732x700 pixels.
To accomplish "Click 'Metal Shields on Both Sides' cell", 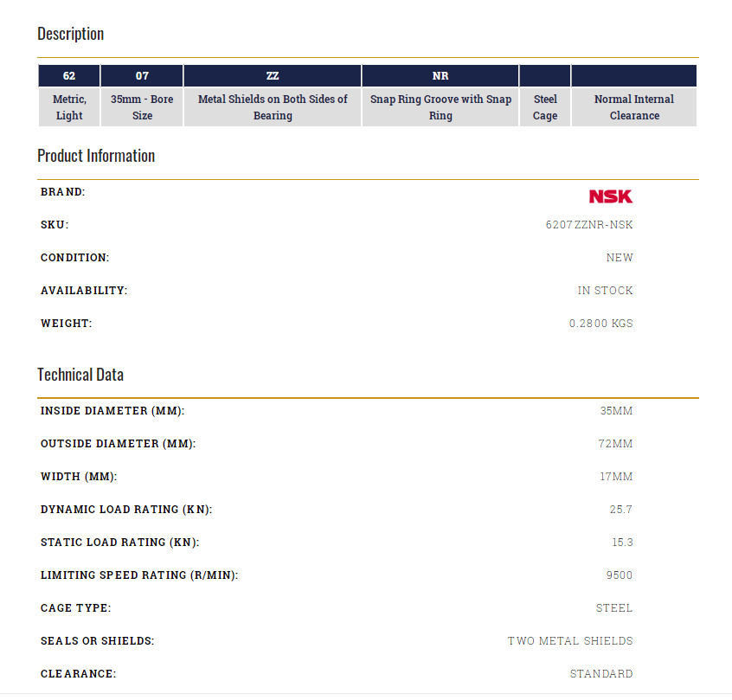I will 273,107.
